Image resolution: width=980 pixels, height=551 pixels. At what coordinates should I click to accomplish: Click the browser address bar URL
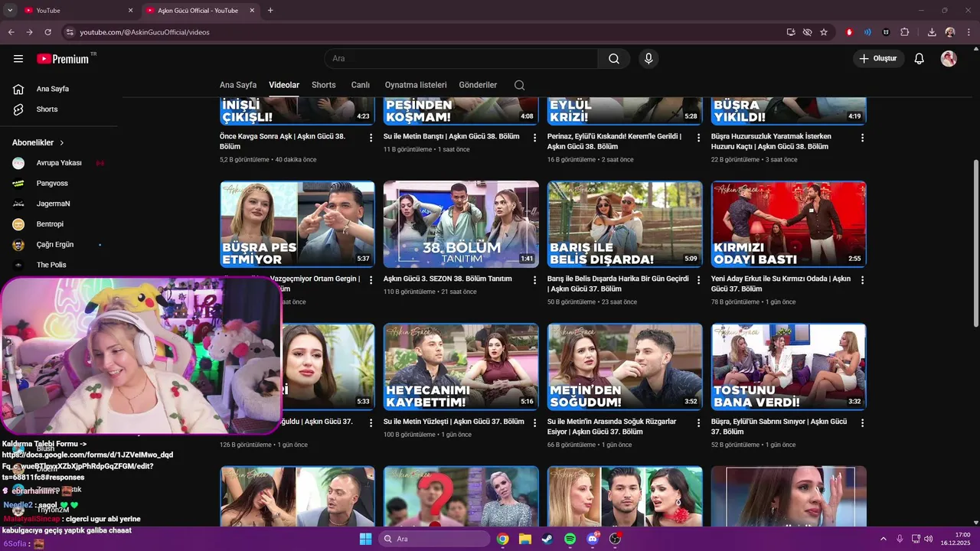coord(145,32)
